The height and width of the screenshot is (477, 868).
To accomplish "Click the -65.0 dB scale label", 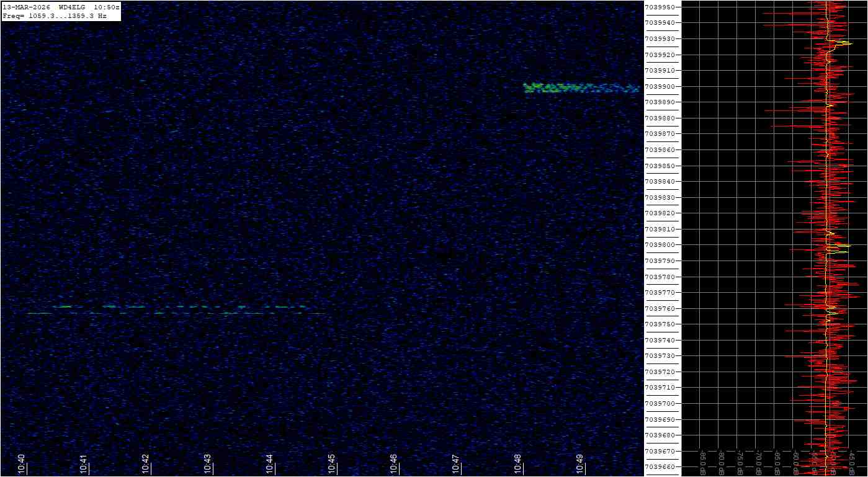I will tap(777, 462).
